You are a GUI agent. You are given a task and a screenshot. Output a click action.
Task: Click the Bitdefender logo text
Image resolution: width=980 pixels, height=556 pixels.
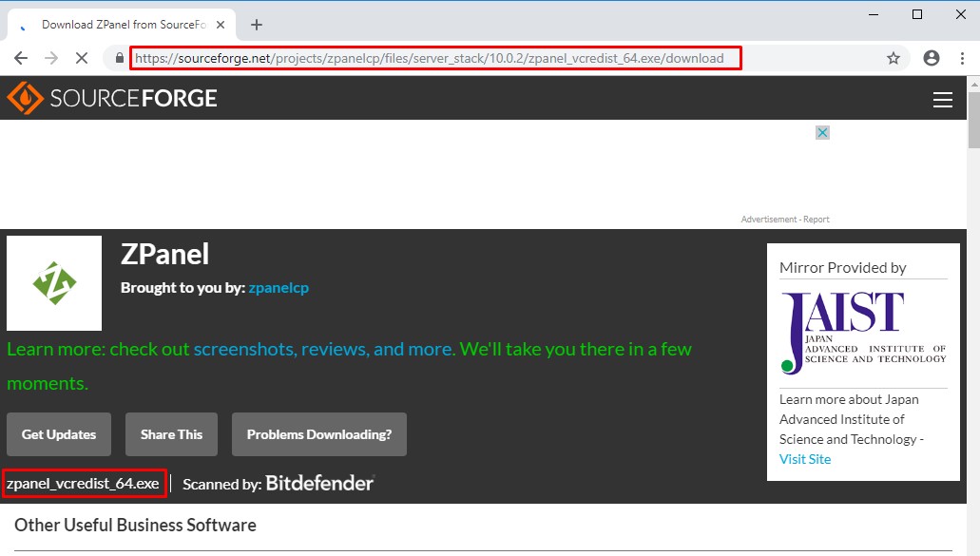click(320, 483)
